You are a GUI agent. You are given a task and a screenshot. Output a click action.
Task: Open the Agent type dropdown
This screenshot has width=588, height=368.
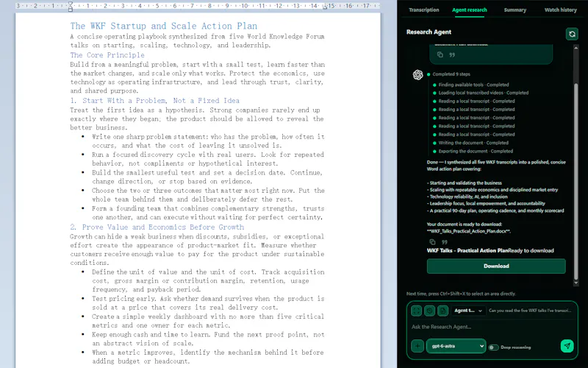coord(468,311)
